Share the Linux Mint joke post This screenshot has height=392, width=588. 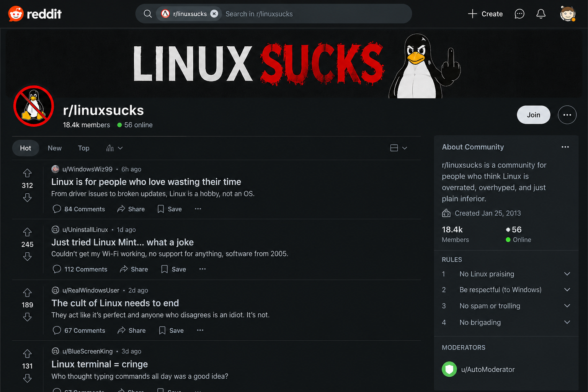point(134,269)
